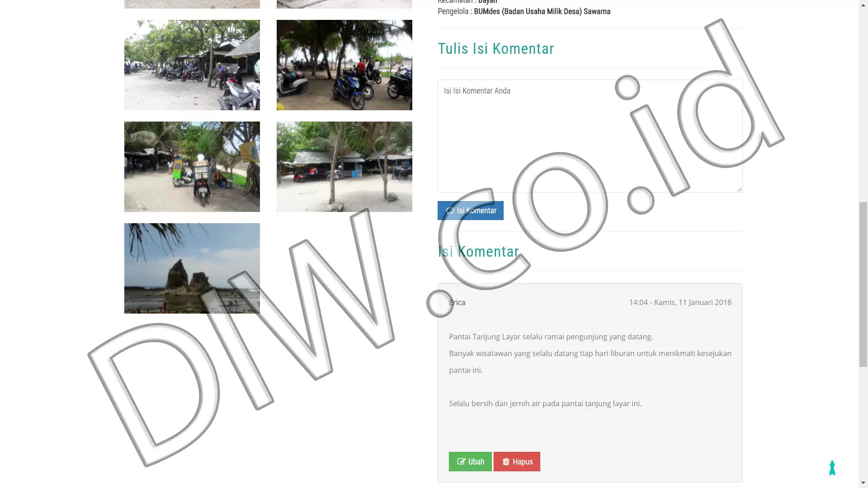Click the commenter name Erica

coord(457,302)
